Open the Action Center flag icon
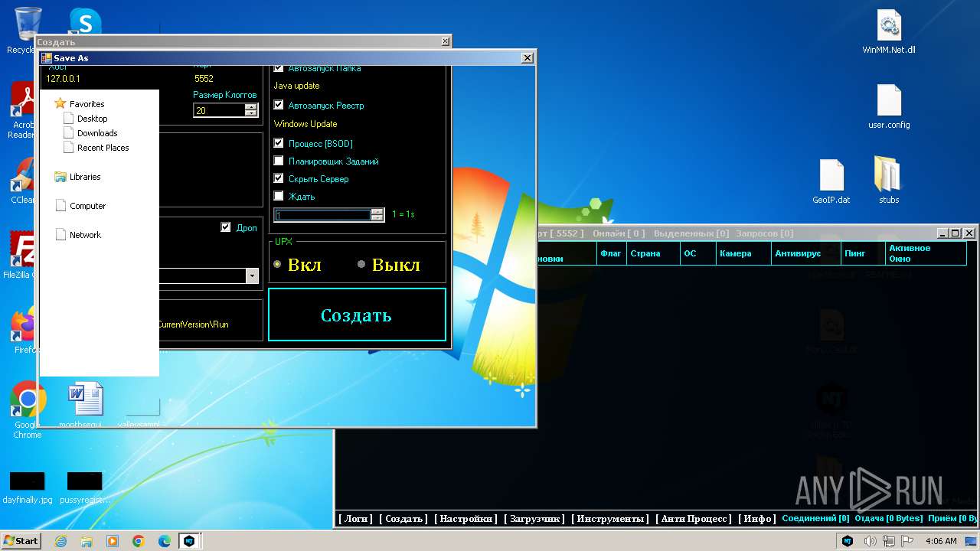 906,541
